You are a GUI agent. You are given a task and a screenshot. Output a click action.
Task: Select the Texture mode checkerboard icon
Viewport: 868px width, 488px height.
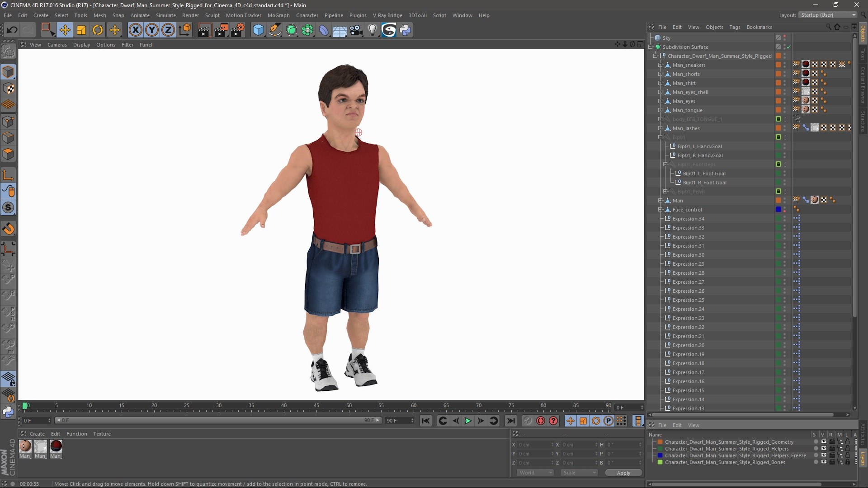8,89
